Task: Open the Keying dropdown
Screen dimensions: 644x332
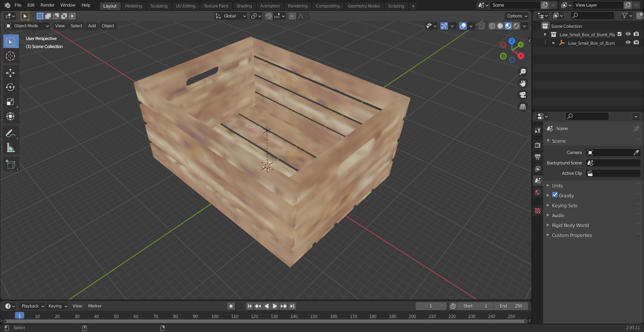Action: (58, 306)
